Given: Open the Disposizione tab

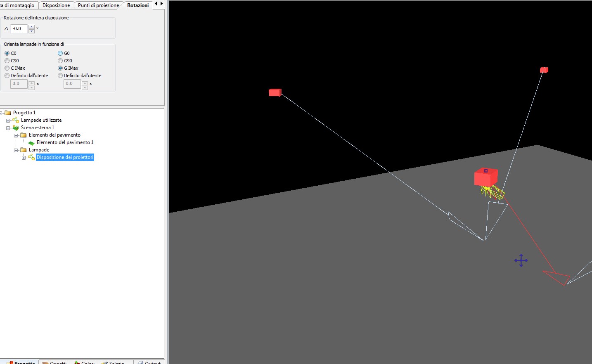Looking at the screenshot, I should pyautogui.click(x=56, y=5).
